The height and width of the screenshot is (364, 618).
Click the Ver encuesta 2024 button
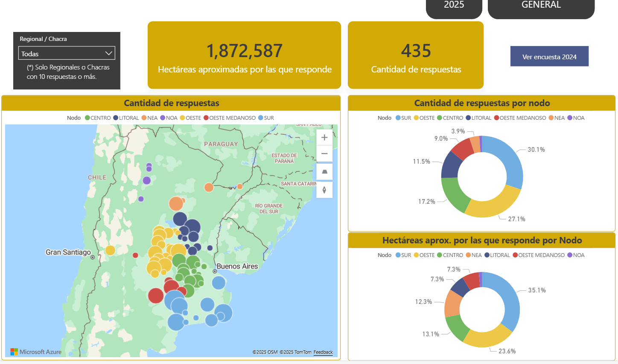click(549, 56)
